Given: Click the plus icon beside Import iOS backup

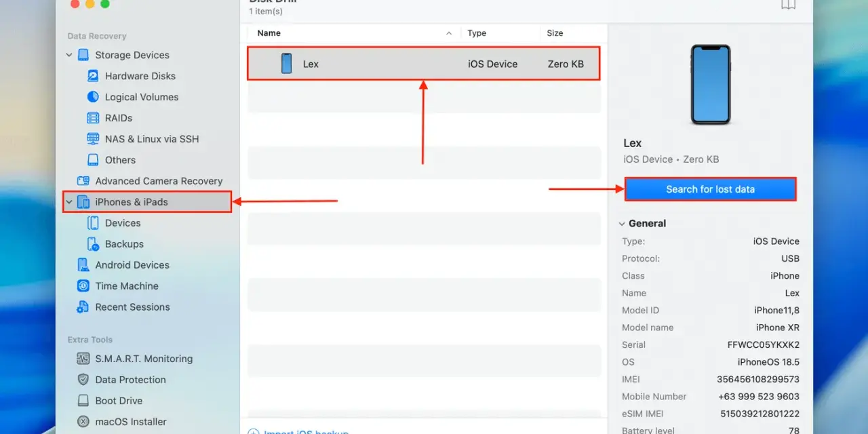Looking at the screenshot, I should coord(254,431).
